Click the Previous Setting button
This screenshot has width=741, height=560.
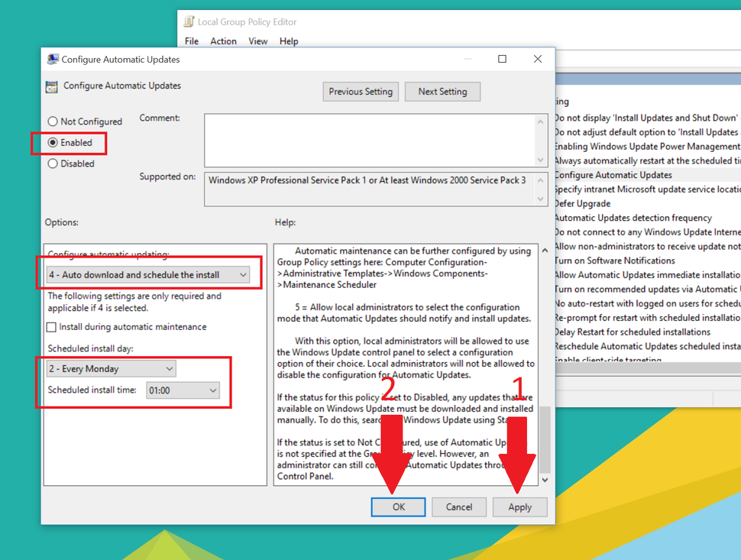(x=361, y=92)
